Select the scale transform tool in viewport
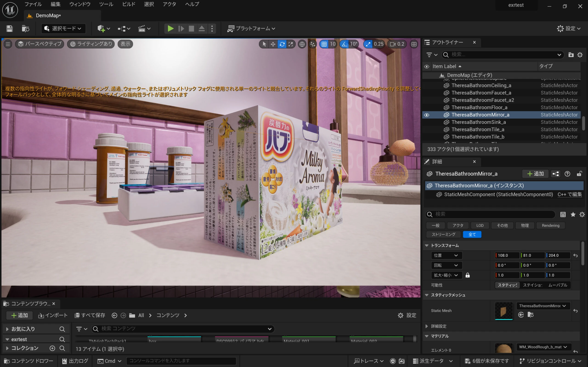Screen dimensions: 588x367 click(x=291, y=44)
